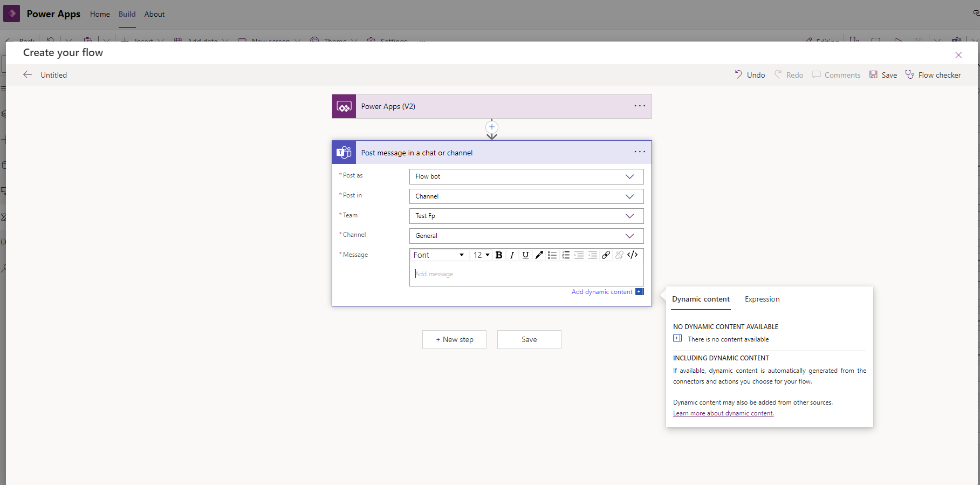Switch to code view in the editor
Image resolution: width=980 pixels, height=485 pixels.
(633, 255)
